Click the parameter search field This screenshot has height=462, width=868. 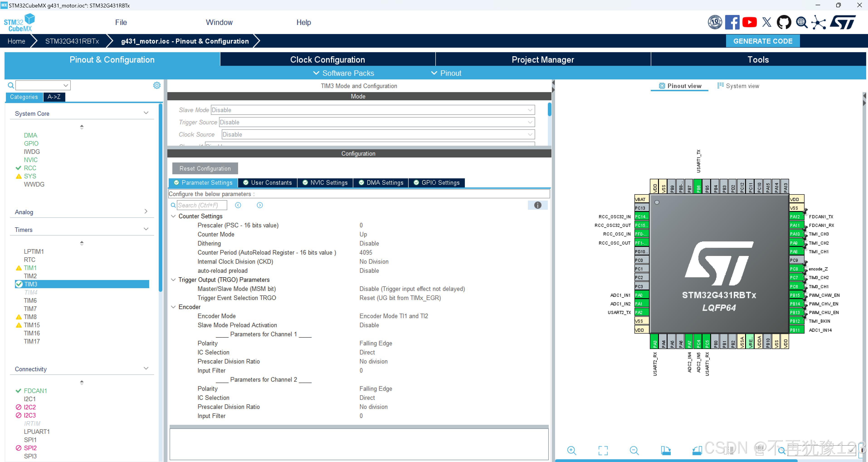202,205
